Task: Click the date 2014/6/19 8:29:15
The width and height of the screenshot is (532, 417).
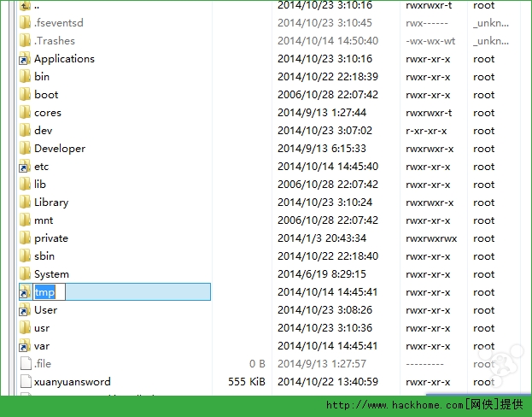Action: (322, 274)
